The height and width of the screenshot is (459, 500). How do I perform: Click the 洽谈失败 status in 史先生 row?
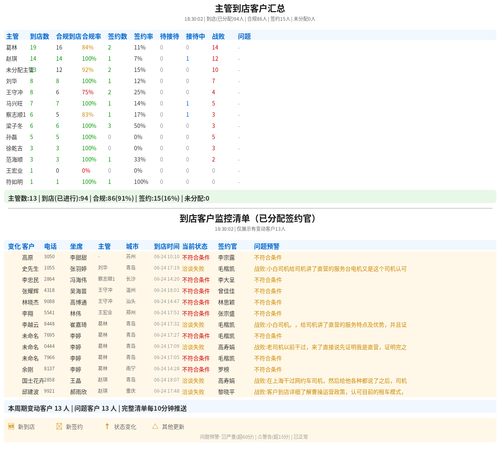[x=193, y=269]
